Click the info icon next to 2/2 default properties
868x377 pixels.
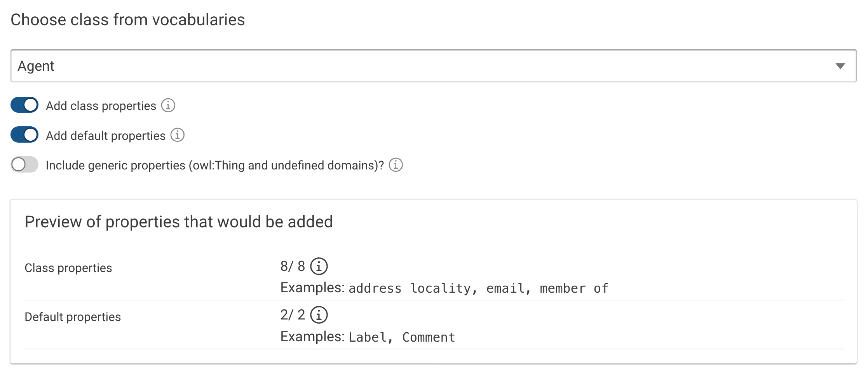tap(319, 315)
